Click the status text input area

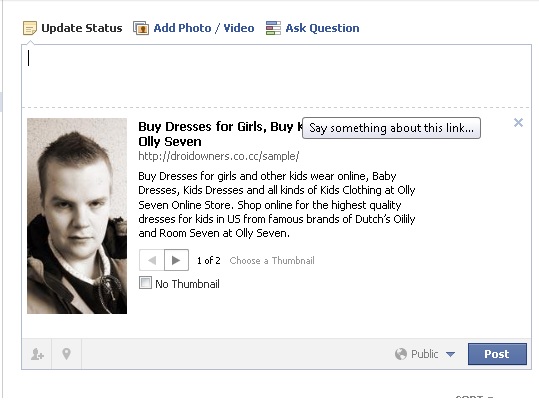click(276, 76)
